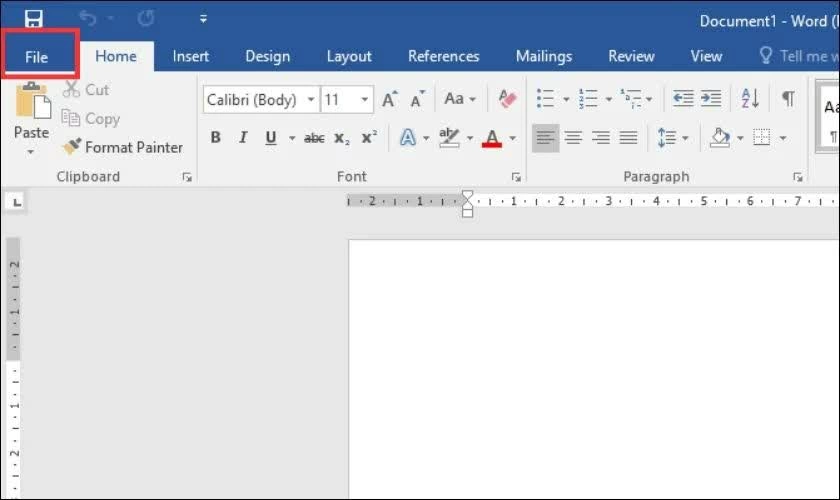Image resolution: width=840 pixels, height=500 pixels.
Task: Apply the Text Highlight Color
Action: (449, 138)
